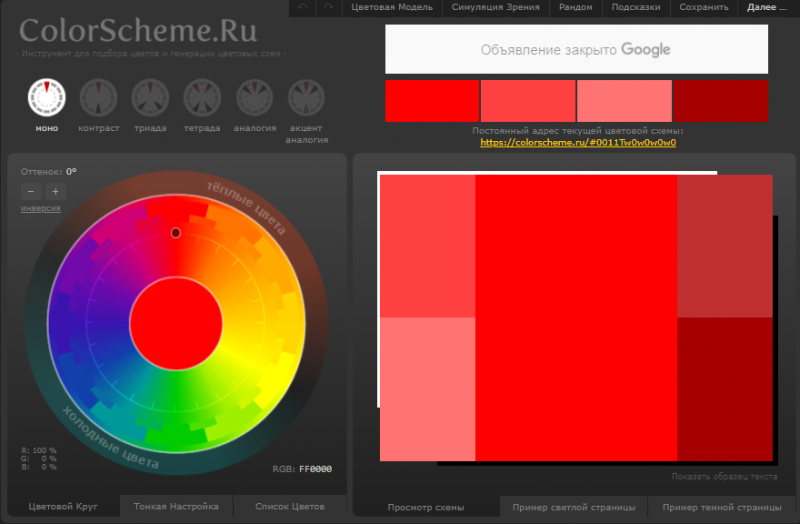
Task: Increase hue with the plus button
Action: [x=55, y=192]
